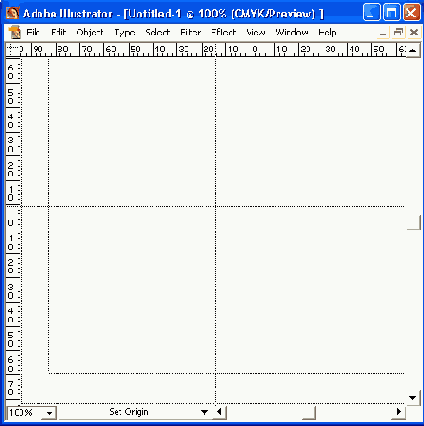Click the ruler origin crosshair corner box

(13, 50)
